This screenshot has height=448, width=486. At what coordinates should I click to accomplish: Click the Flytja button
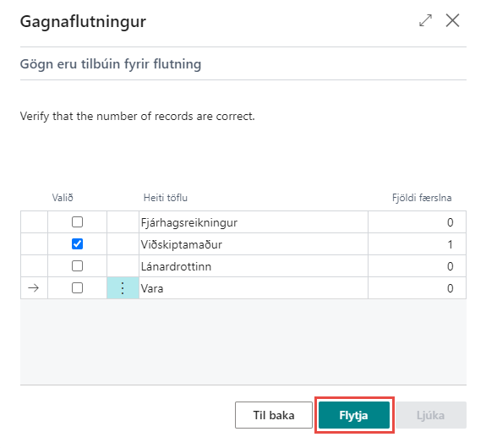pos(354,415)
